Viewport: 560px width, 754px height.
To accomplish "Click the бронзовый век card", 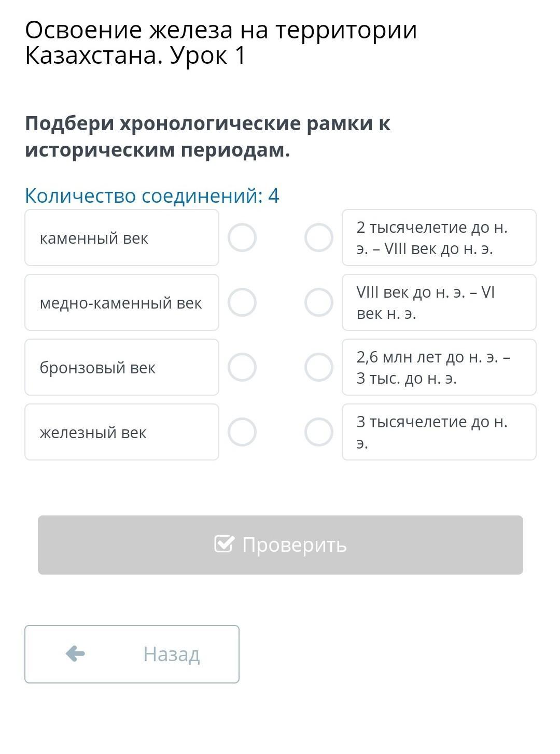I will (x=122, y=368).
